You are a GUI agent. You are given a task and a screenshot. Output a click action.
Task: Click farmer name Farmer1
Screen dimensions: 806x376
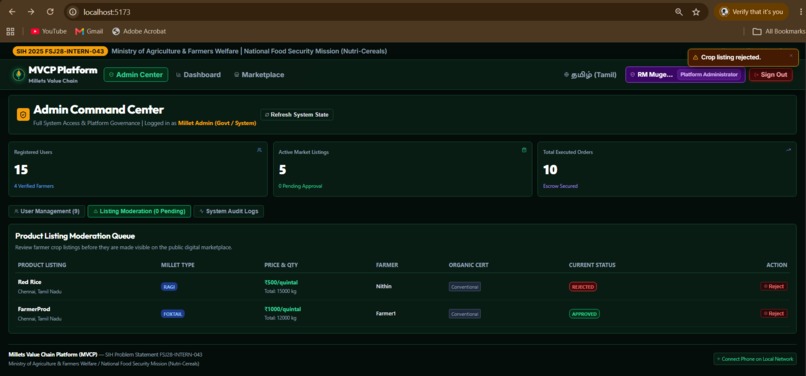click(x=386, y=313)
